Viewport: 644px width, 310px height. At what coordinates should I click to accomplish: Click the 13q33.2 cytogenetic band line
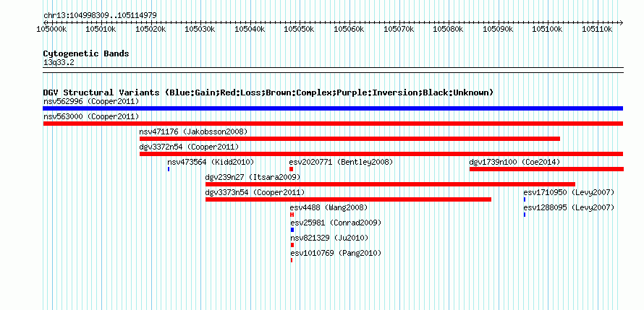click(333, 70)
